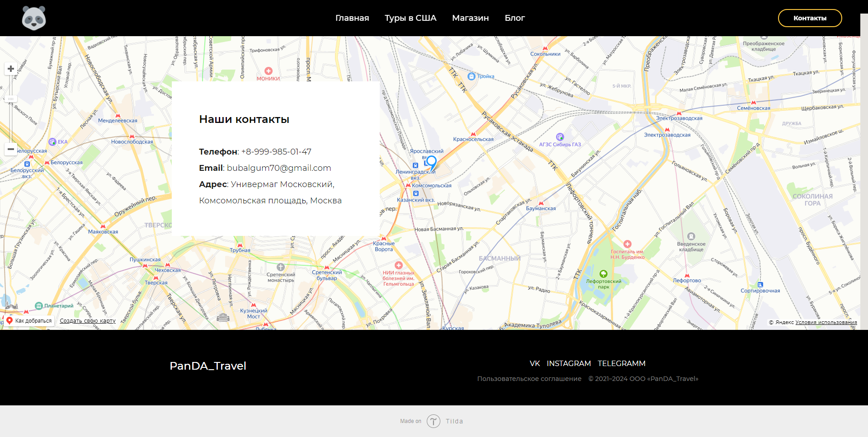Click the PanDA_Travel footer title

208,366
